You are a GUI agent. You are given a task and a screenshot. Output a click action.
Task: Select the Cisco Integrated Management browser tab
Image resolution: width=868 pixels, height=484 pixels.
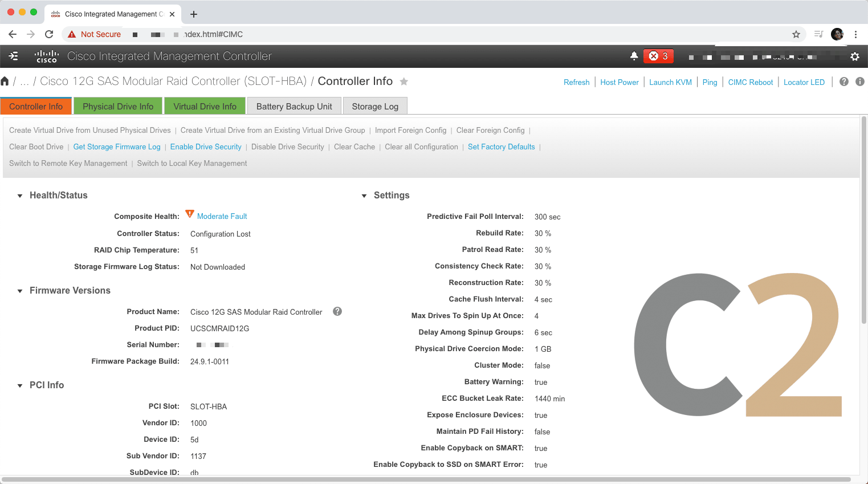tap(113, 14)
